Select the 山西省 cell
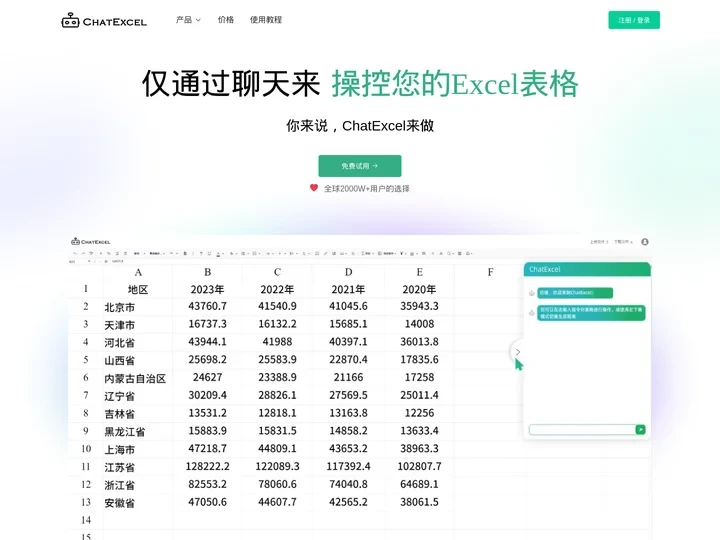This screenshot has width=720, height=540. (x=138, y=360)
